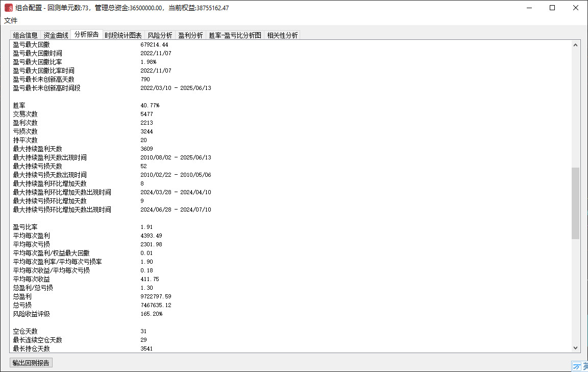Select the 分析报告 tab

coord(87,35)
